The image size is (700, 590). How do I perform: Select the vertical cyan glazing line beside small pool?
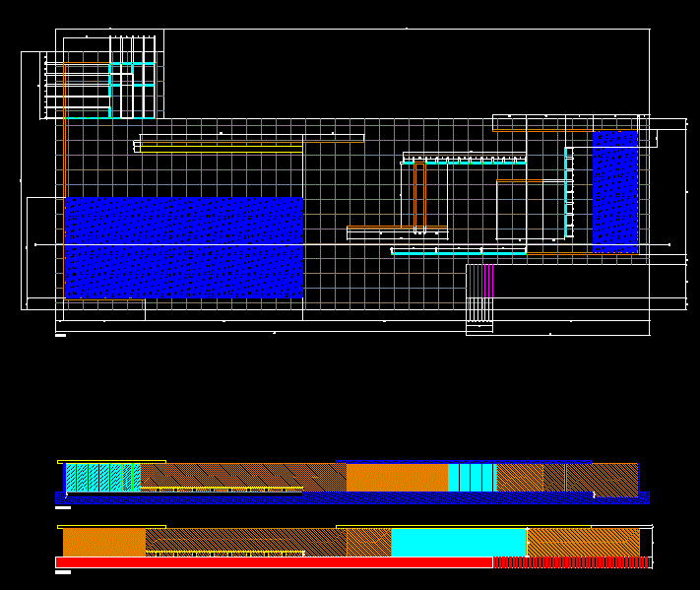click(566, 192)
